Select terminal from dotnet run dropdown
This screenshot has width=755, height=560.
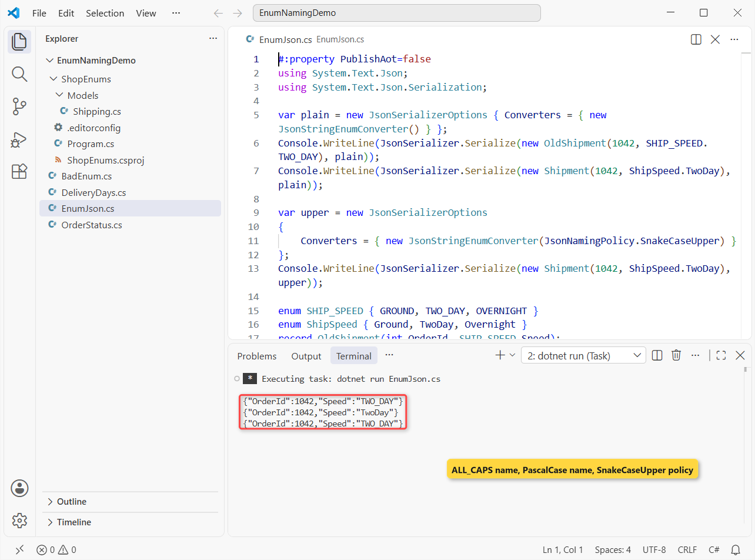pyautogui.click(x=583, y=355)
